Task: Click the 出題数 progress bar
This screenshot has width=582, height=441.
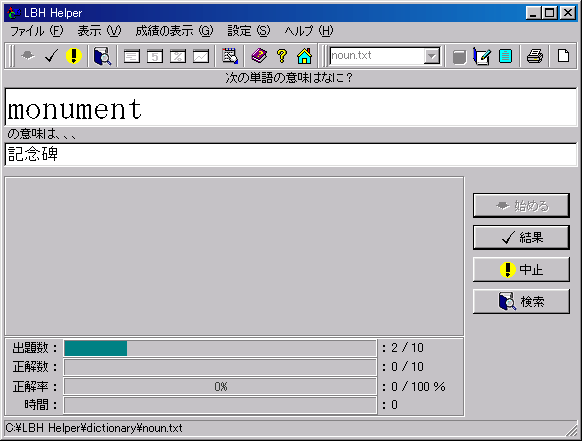Action: [x=220, y=348]
